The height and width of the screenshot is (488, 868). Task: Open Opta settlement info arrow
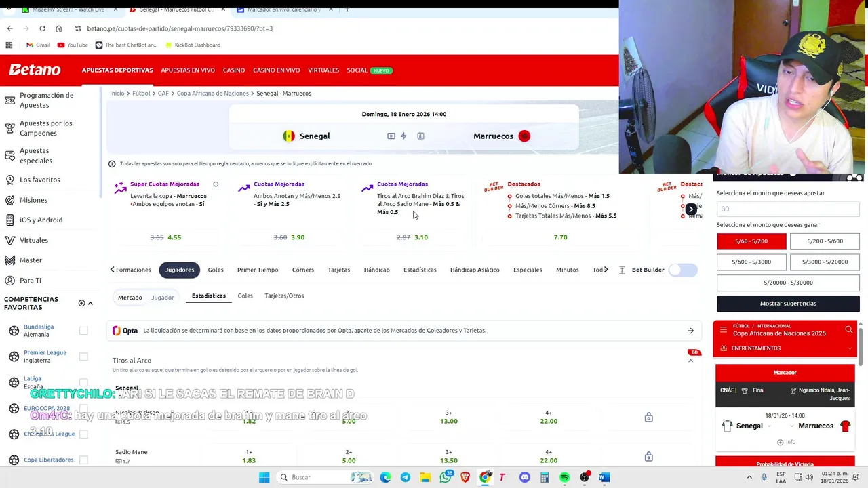690,331
